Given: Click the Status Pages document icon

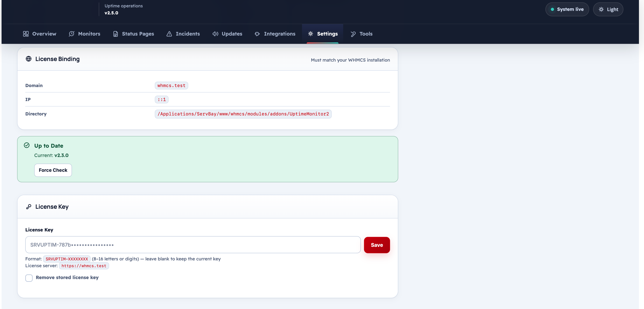Looking at the screenshot, I should click(x=115, y=34).
